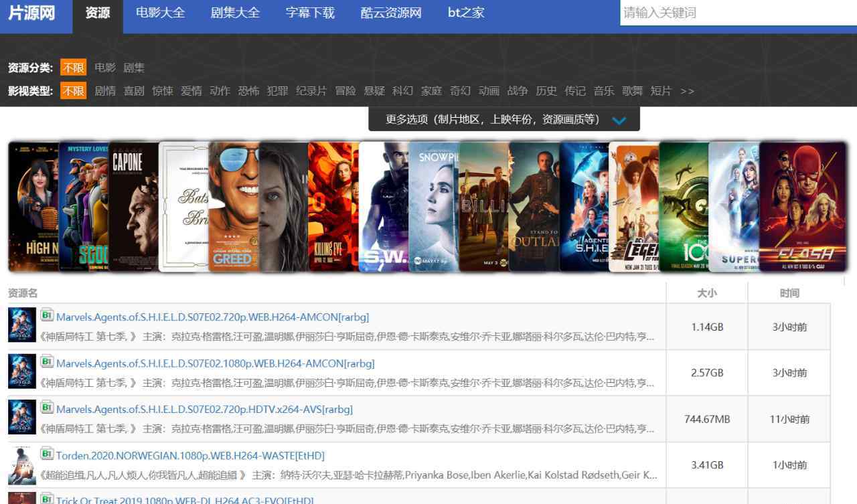Filter 资源分类 by 剧集
This screenshot has width=857, height=504.
pyautogui.click(x=134, y=68)
